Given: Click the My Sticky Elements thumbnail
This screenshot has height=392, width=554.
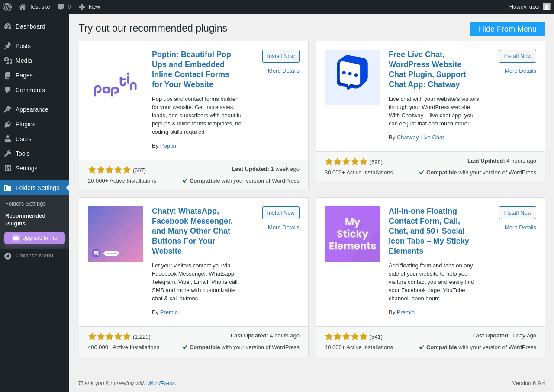Looking at the screenshot, I should (x=352, y=234).
